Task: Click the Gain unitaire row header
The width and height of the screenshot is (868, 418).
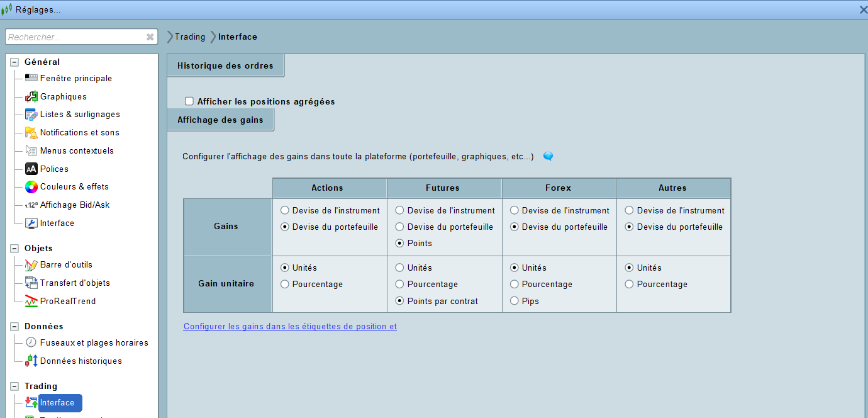Action: (x=228, y=284)
